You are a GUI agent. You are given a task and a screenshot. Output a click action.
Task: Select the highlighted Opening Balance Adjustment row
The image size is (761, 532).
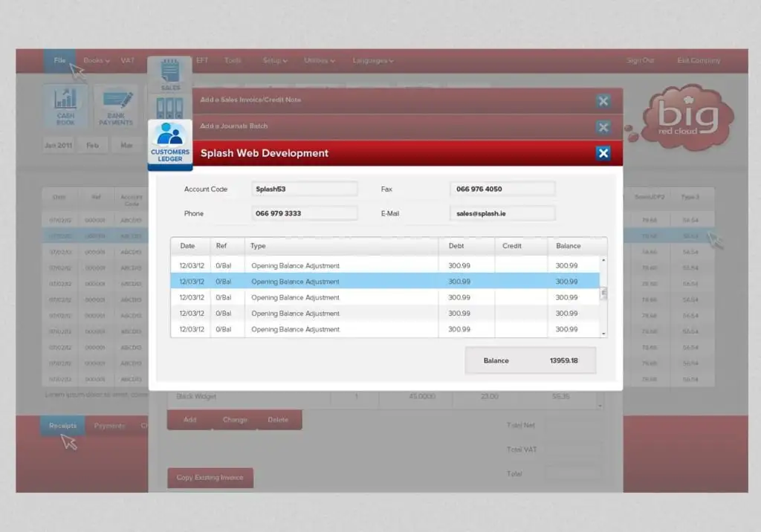coord(385,282)
